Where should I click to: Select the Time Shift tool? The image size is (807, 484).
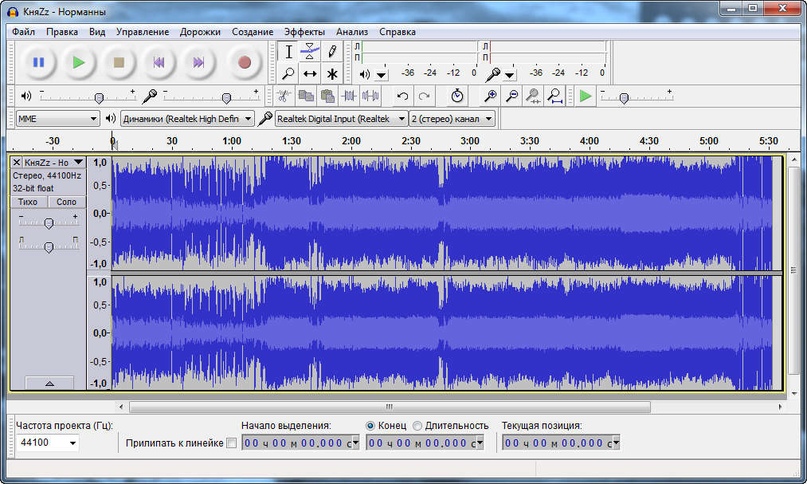click(x=310, y=74)
